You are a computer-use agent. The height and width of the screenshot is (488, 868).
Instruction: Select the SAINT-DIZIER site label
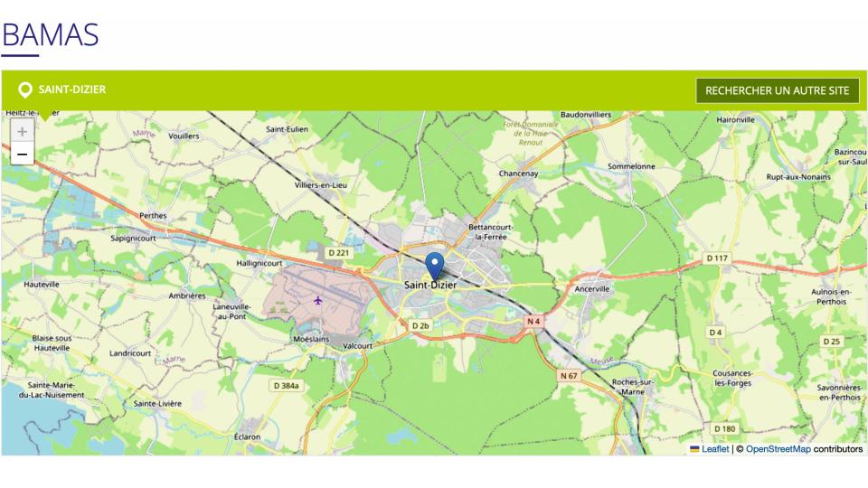[x=72, y=89]
